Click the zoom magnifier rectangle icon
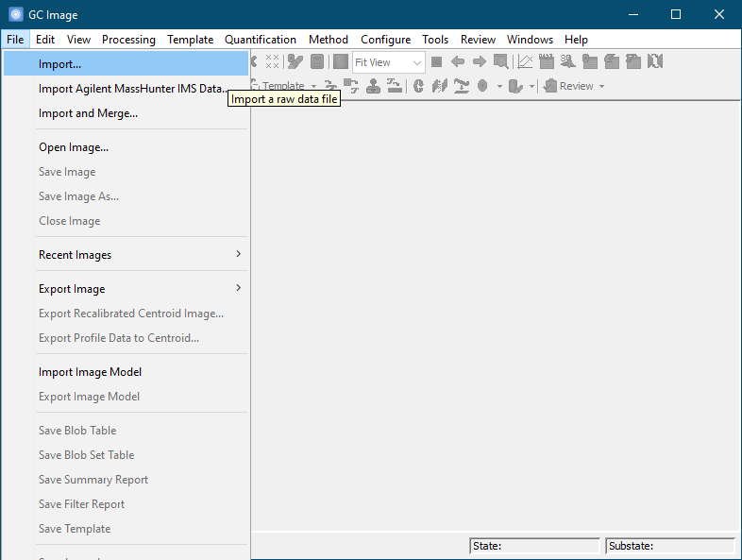Image resolution: width=742 pixels, height=560 pixels. [x=500, y=61]
